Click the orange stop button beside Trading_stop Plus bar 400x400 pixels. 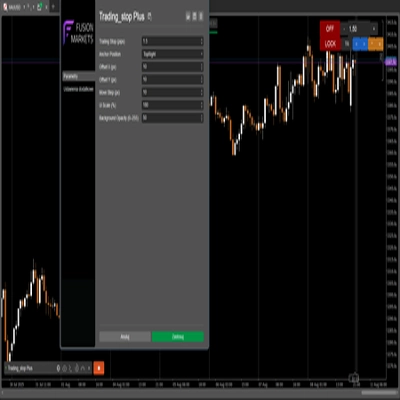click(x=99, y=368)
